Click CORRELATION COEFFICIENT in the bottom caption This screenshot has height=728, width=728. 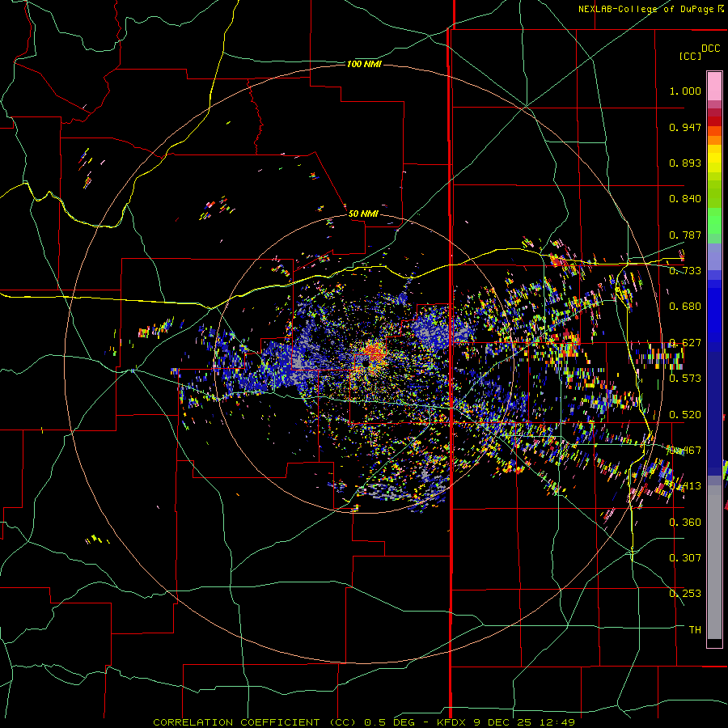point(236,722)
